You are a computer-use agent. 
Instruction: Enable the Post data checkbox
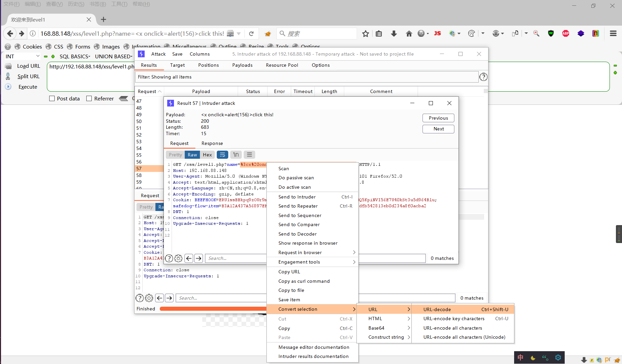(52, 98)
